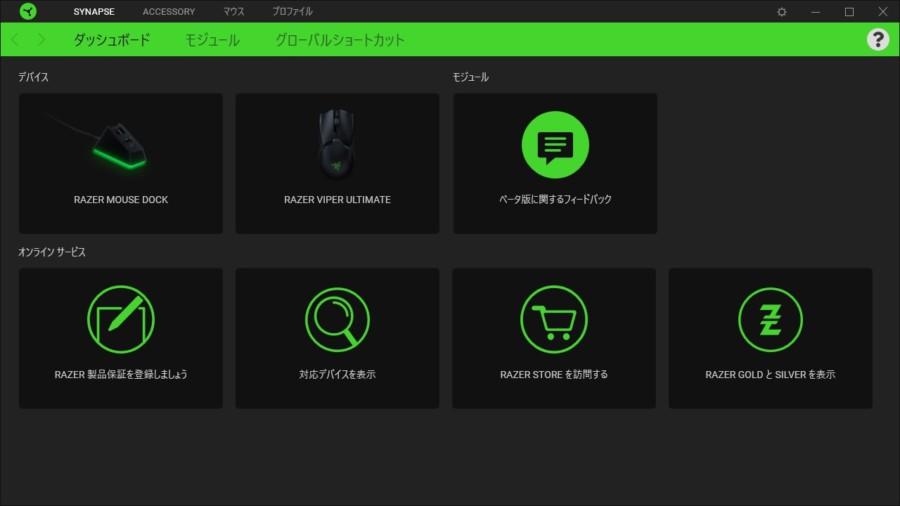Switch to the モジュール subtab

point(212,40)
